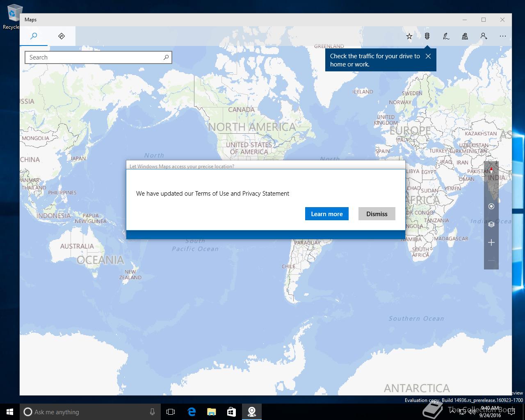525x420 pixels.
Task: Open Task View on the taskbar
Action: [171, 412]
